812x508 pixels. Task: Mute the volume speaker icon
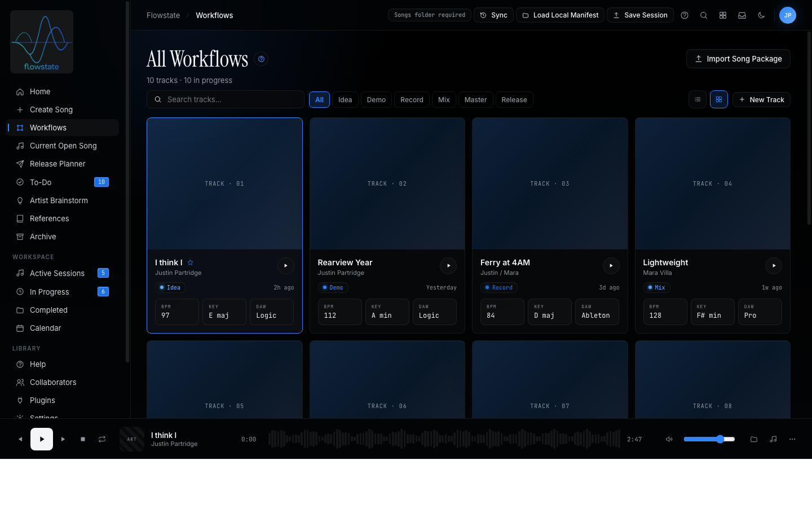point(669,439)
